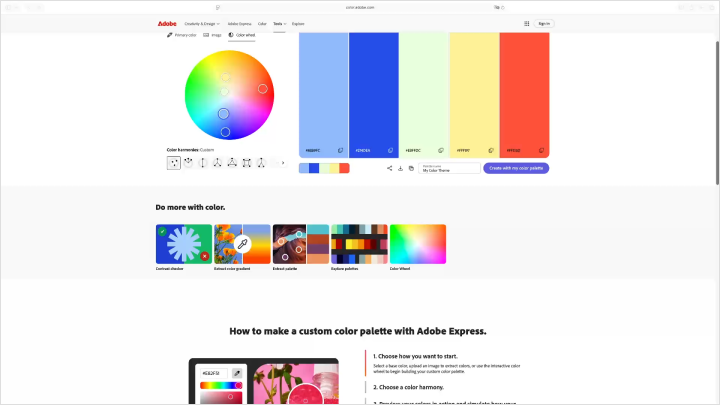Choose the vertical-line harmony icon
This screenshot has height=405, width=720.
(x=203, y=163)
